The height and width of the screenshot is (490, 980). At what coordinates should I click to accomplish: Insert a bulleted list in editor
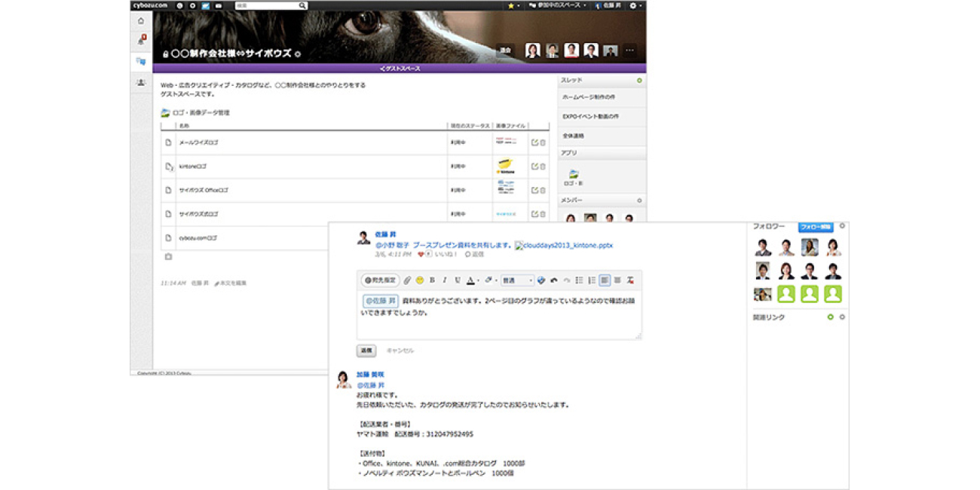pos(579,280)
